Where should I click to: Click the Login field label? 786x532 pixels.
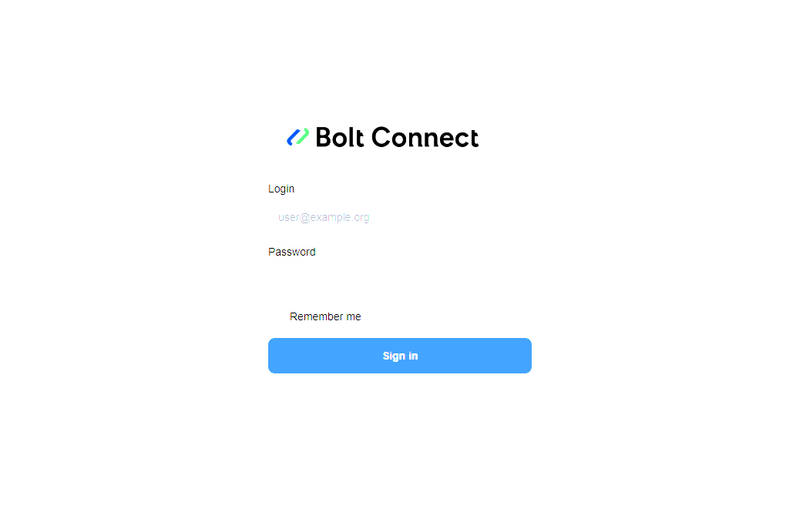coord(281,189)
